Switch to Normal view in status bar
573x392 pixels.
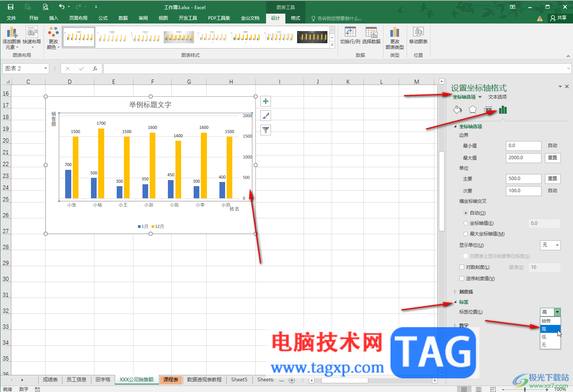(464, 389)
